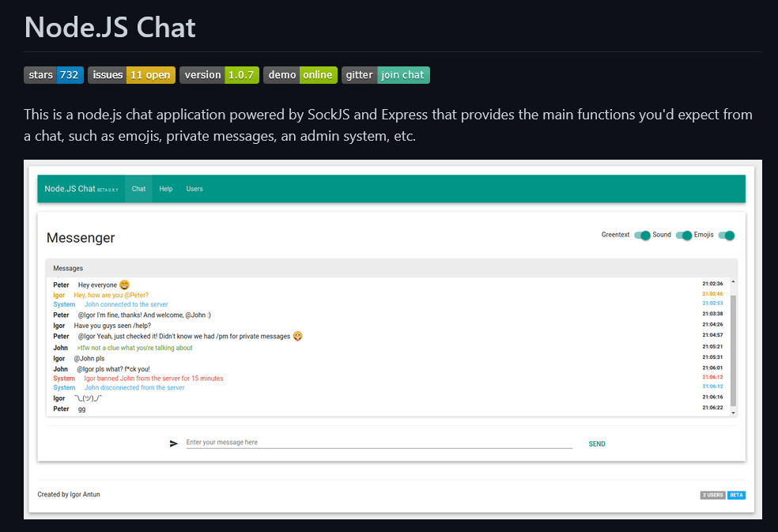Open the issues 11 open badge

[x=131, y=75]
